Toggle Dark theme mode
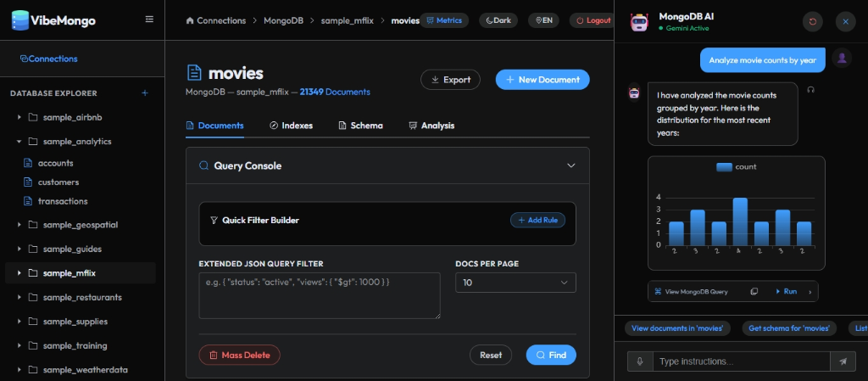Image resolution: width=868 pixels, height=381 pixels. 498,20
